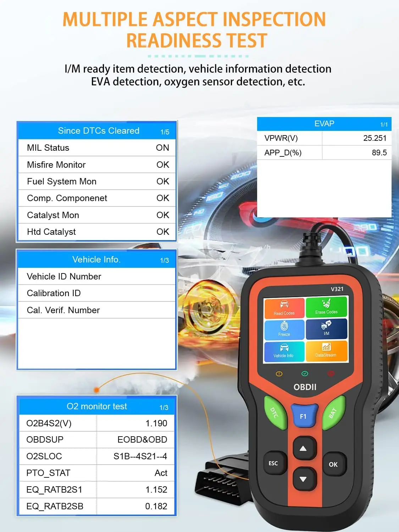Select the VPWR(V) row label
The image size is (399, 532).
[x=281, y=138]
